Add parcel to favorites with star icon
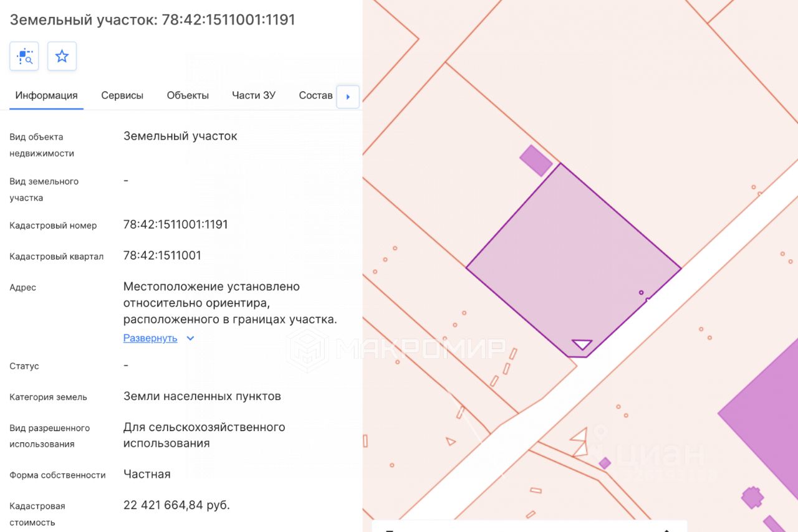The image size is (798, 532). [x=62, y=57]
